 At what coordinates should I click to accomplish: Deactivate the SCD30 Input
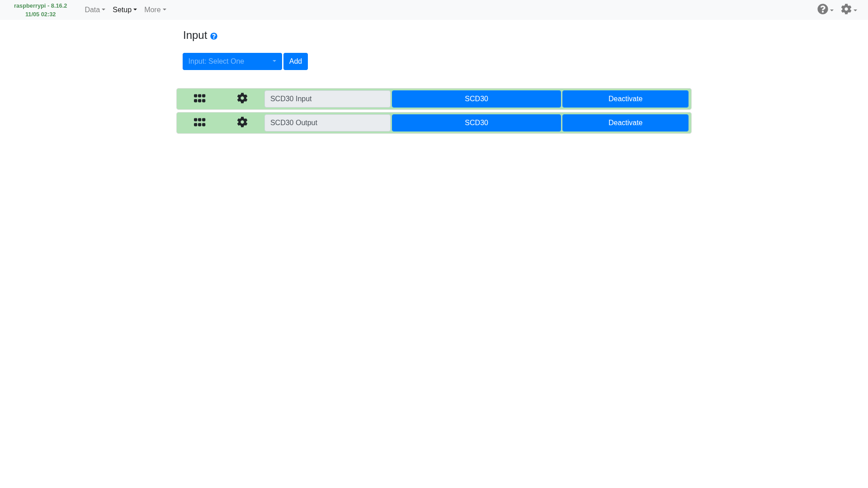click(x=625, y=99)
